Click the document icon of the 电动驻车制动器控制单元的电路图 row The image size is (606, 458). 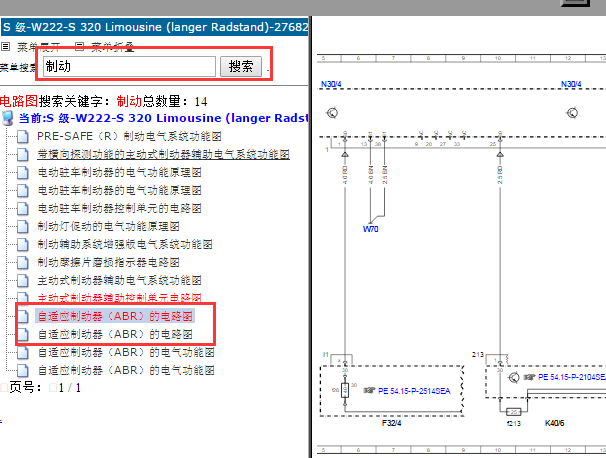tap(23, 209)
